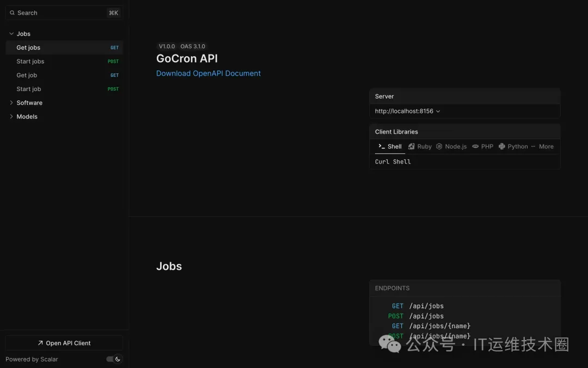Select the PHP client library icon
This screenshot has height=368, width=588.
click(475, 147)
